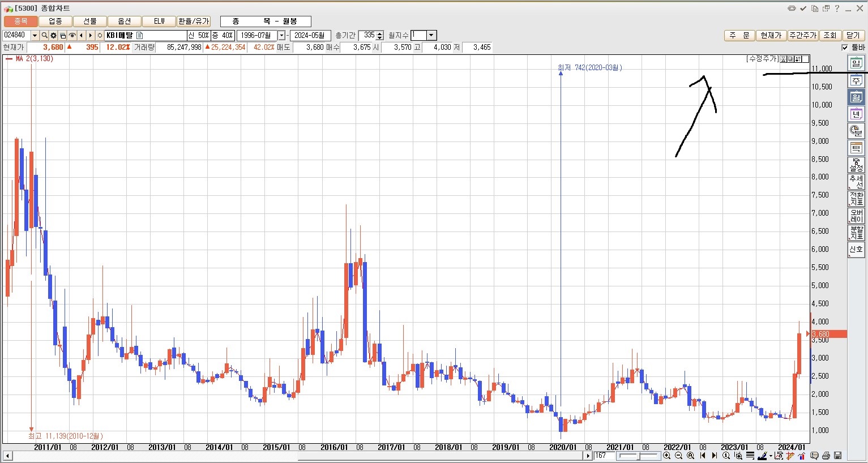Expand the 월지수 dropdown list

click(x=431, y=36)
